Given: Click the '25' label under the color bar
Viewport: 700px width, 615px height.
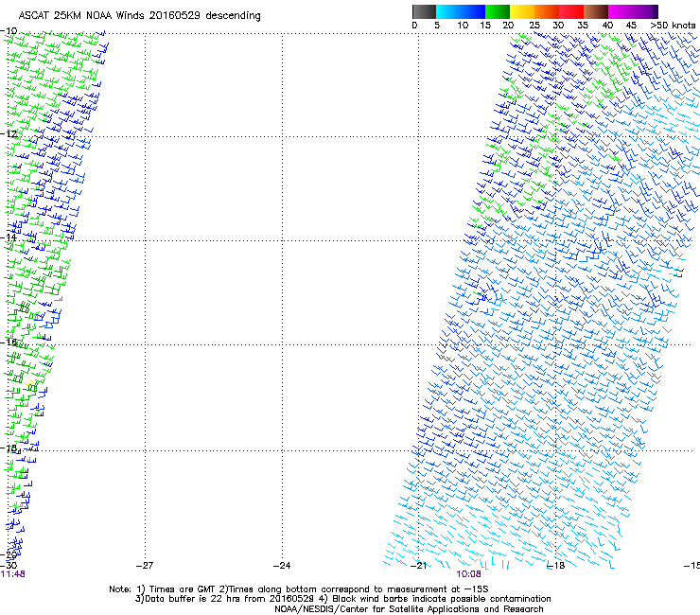Looking at the screenshot, I should coord(534,25).
